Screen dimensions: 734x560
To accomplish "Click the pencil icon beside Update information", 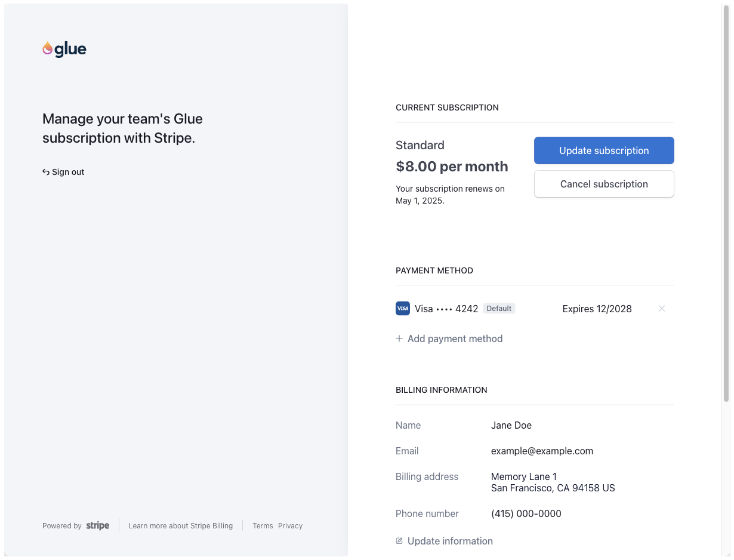I will [x=399, y=541].
